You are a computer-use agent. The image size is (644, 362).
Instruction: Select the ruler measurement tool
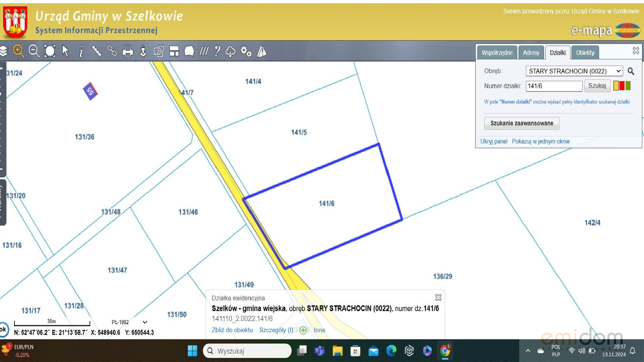tap(97, 51)
